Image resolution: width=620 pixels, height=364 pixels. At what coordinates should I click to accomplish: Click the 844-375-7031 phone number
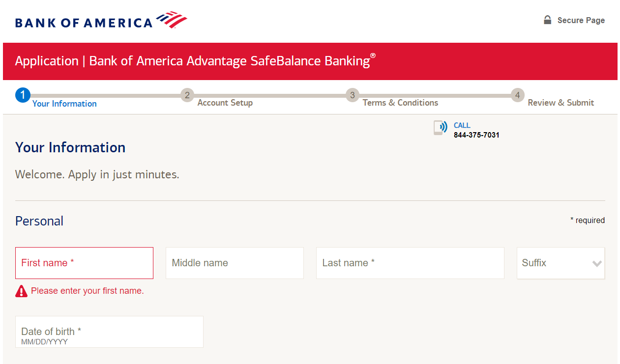(476, 135)
